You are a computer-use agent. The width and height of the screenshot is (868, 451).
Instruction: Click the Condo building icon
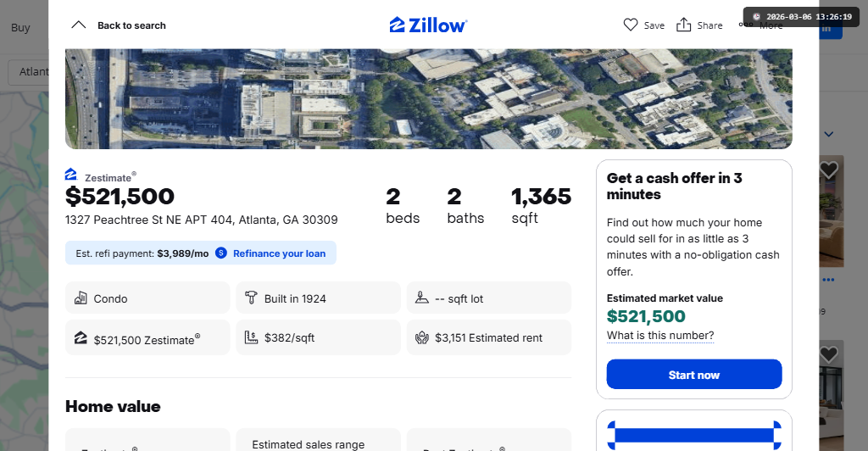(x=81, y=298)
